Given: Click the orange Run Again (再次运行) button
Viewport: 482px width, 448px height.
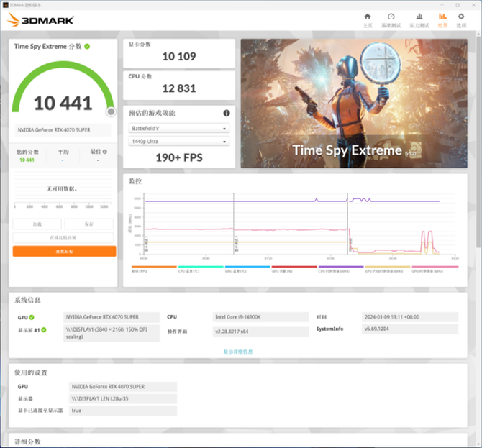Looking at the screenshot, I should click(64, 252).
